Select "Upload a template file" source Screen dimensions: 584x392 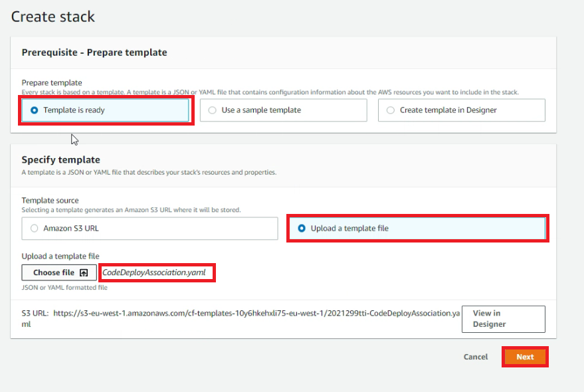tap(417, 229)
